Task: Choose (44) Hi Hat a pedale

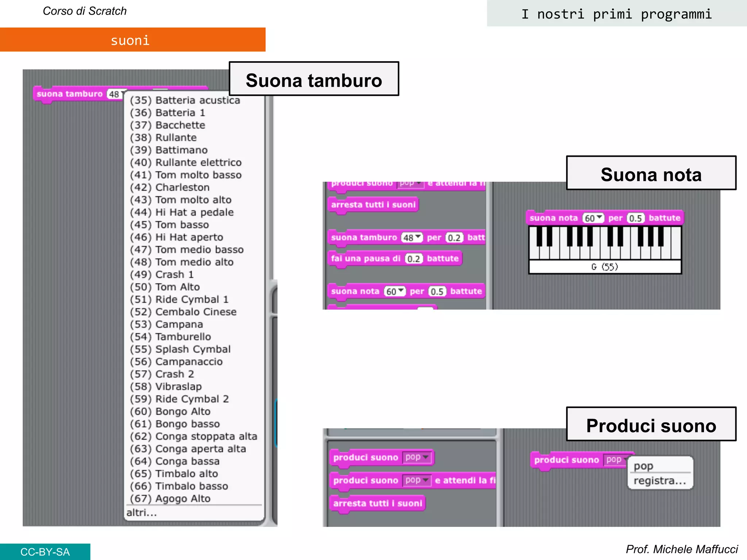Action: pos(182,212)
